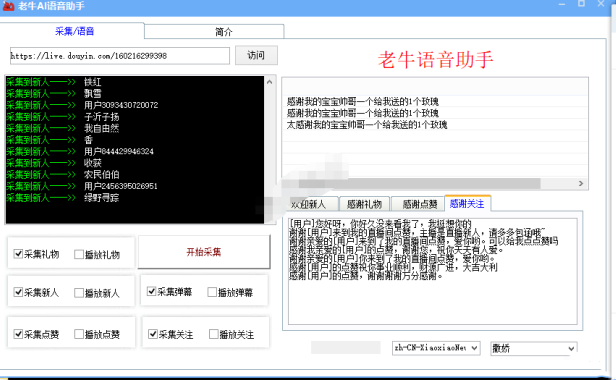Switch to the 感谢点赞 tab
Viewport: 616px width, 380px height.
point(419,204)
